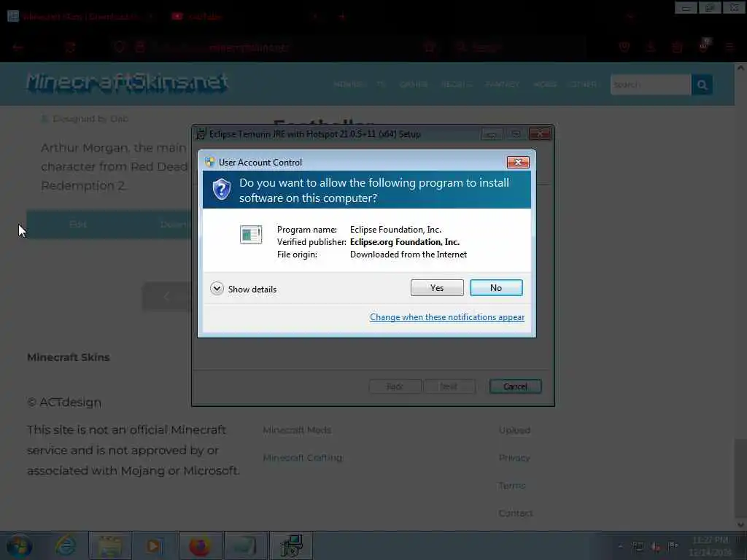The image size is (747, 560).
Task: Click No in the User Account Control dialog
Action: [496, 287]
